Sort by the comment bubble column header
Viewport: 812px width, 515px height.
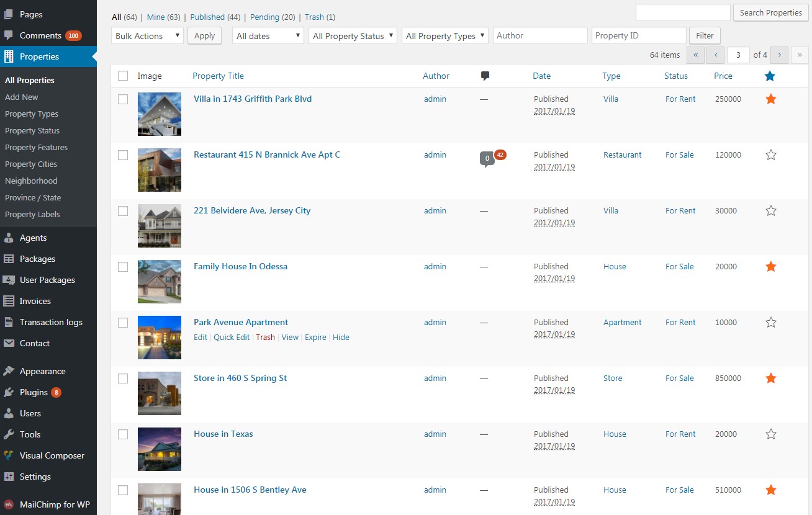click(x=484, y=75)
